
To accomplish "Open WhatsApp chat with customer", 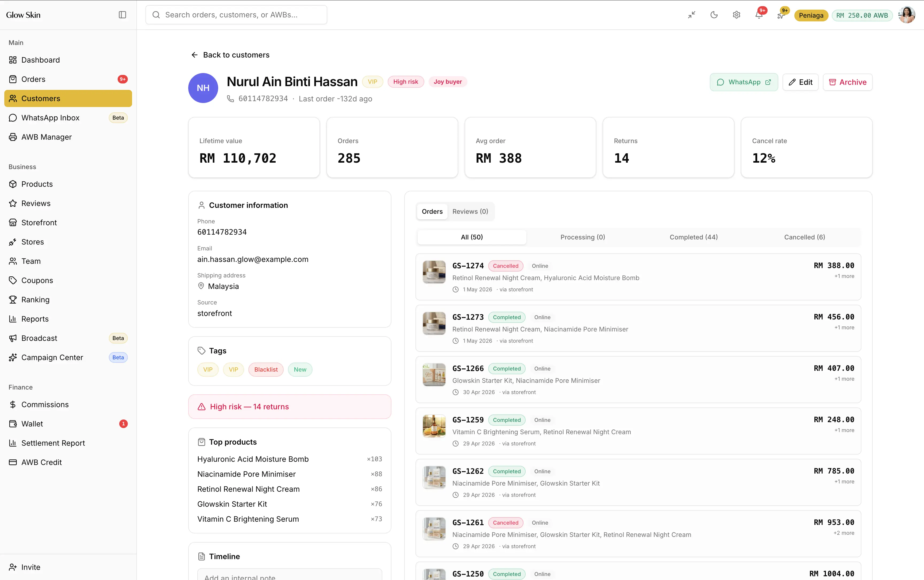I will 744,82.
